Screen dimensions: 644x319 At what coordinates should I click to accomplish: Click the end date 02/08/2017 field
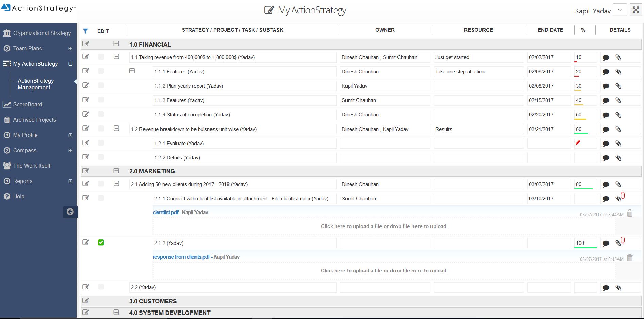click(549, 86)
